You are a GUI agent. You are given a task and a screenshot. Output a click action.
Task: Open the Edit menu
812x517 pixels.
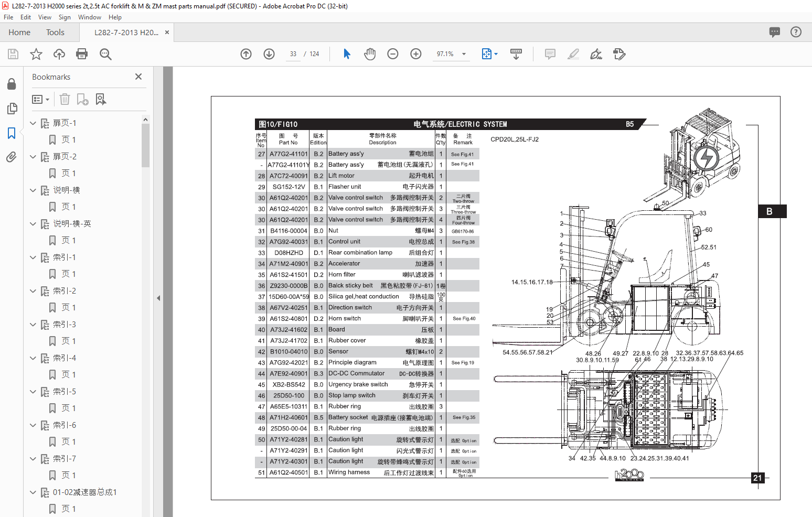click(26, 17)
